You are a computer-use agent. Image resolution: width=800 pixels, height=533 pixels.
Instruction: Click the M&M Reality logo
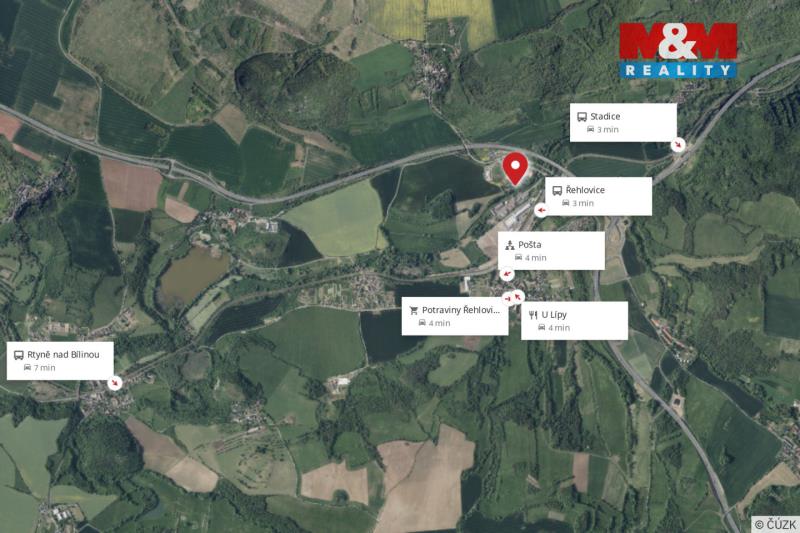(678, 50)
